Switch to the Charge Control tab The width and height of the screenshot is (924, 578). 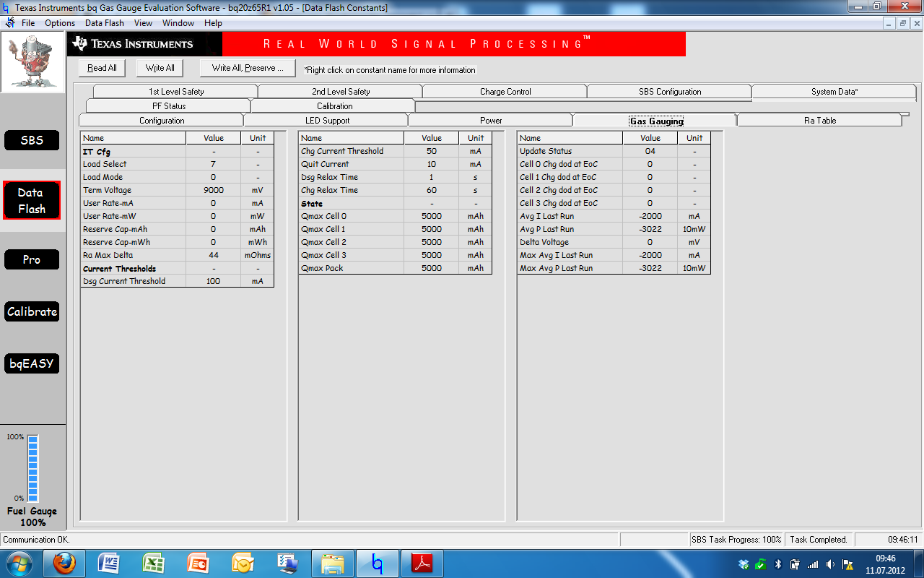505,92
